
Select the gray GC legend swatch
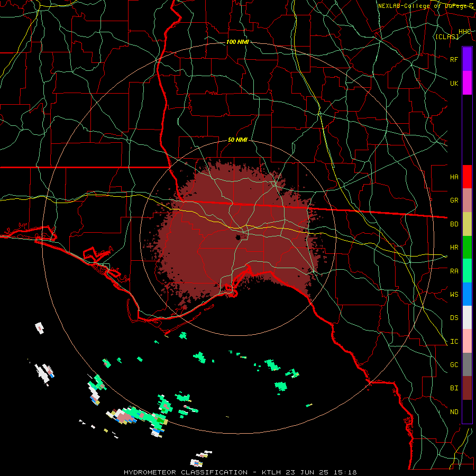[467, 364]
